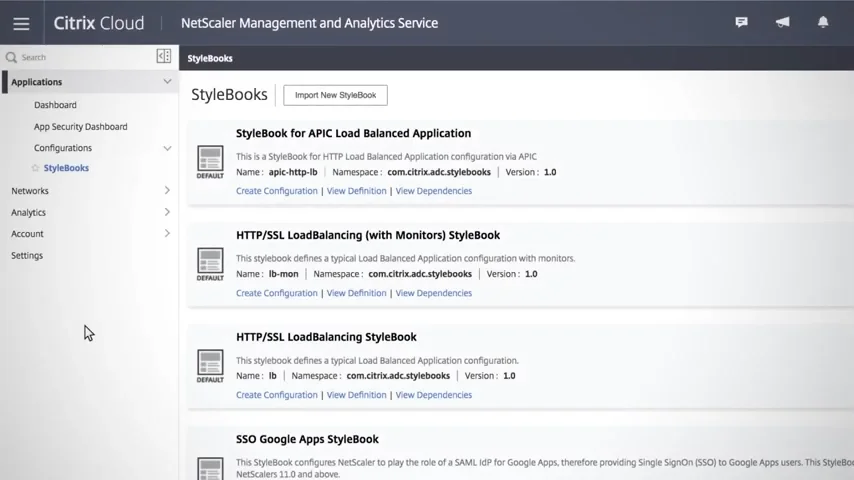Create Configuration for apic-http-lb StyleBook
This screenshot has width=854, height=480.
click(277, 191)
